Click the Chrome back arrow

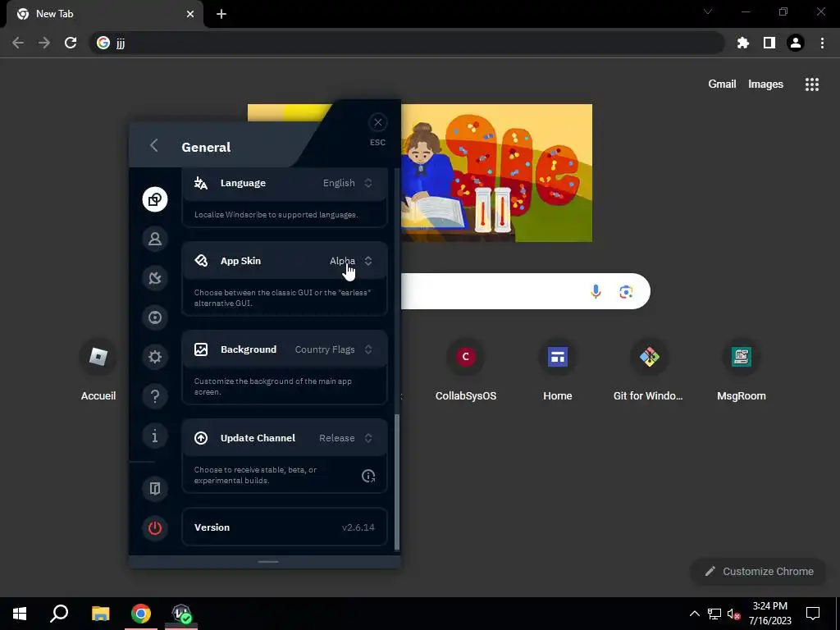(x=18, y=43)
